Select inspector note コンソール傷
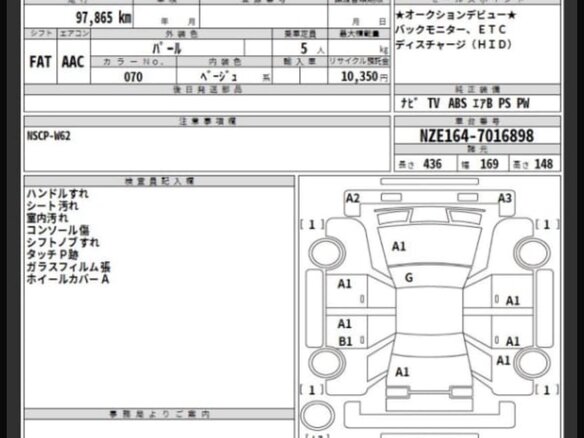The height and width of the screenshot is (438, 584). 58,231
